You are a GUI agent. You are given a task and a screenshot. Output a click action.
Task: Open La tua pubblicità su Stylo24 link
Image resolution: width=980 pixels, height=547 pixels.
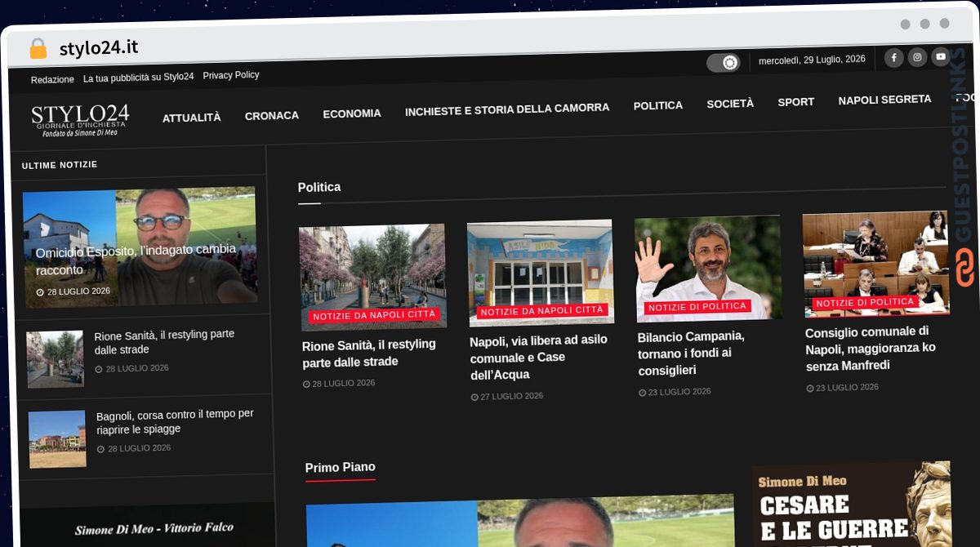pyautogui.click(x=139, y=78)
